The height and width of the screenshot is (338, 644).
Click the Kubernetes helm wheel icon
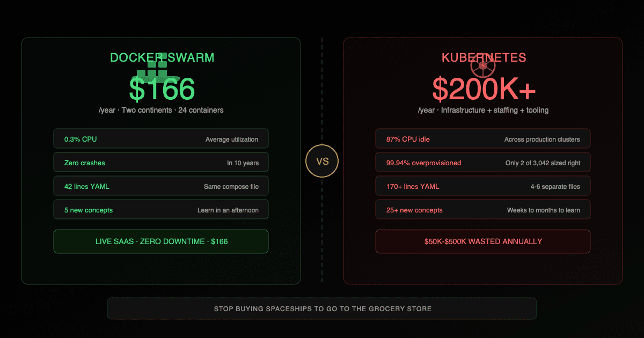482,67
